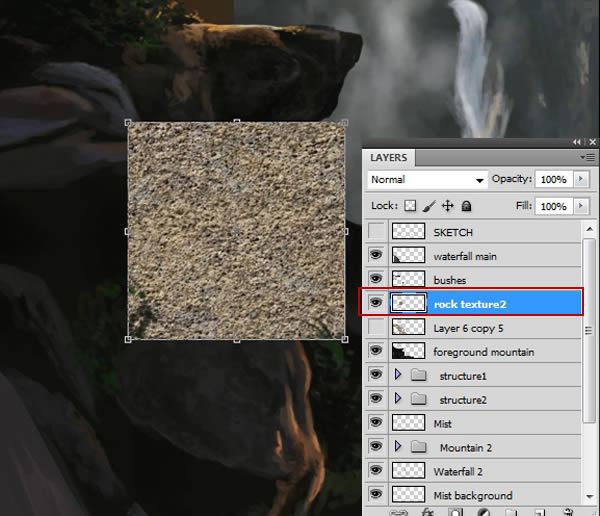Click the layers list scroll down arrow

point(590,497)
